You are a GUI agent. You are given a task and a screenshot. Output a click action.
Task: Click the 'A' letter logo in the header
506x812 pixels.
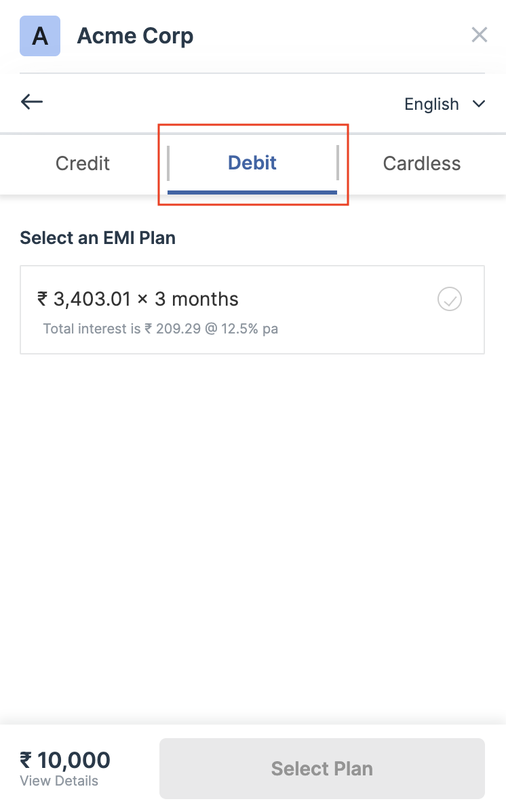pos(40,35)
